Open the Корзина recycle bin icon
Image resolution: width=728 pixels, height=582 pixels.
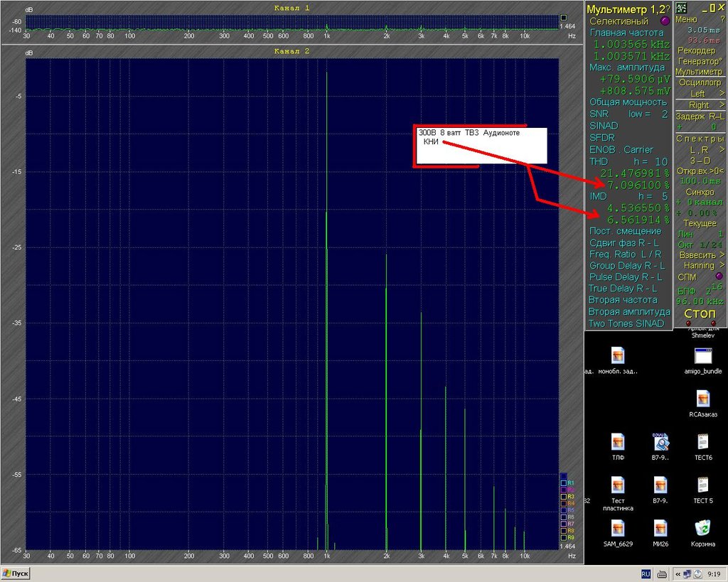click(703, 533)
